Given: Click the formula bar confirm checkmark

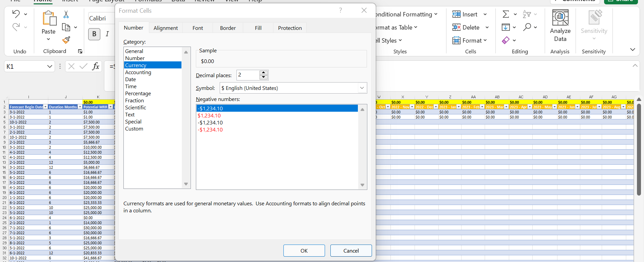Looking at the screenshot, I should coord(84,66).
